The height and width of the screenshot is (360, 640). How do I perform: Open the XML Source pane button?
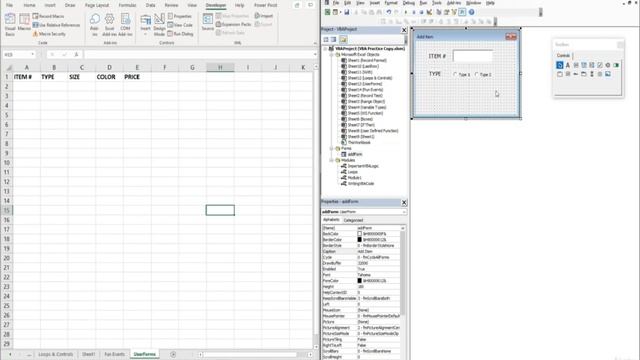pyautogui.click(x=208, y=22)
